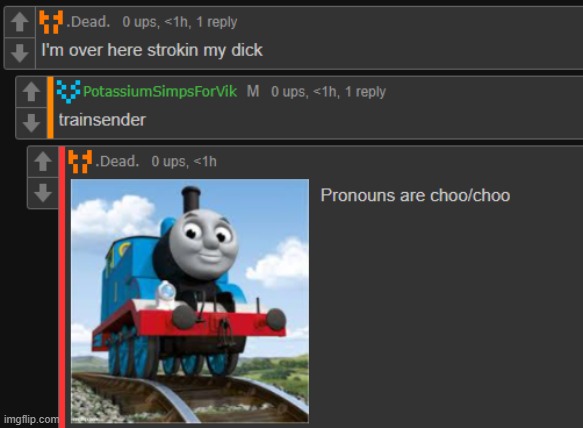Upvote PotassiumSimpsForVik's trainsender comment
The width and height of the screenshot is (583, 428).
point(31,92)
